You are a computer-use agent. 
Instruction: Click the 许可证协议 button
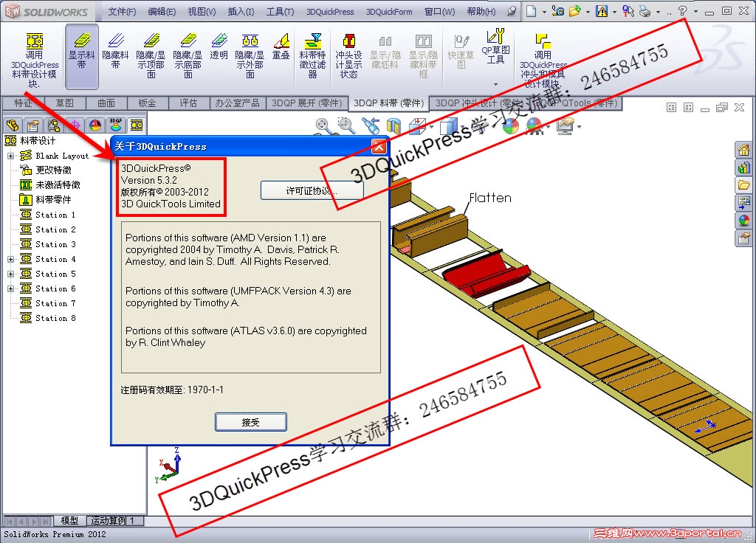click(x=312, y=191)
